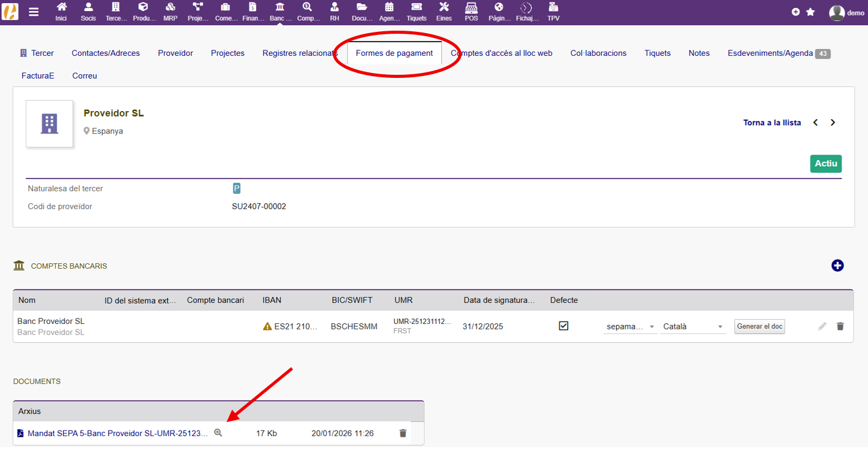Viewport: 868px width, 449px height.
Task: Click the Generar el doc button
Action: 759,326
